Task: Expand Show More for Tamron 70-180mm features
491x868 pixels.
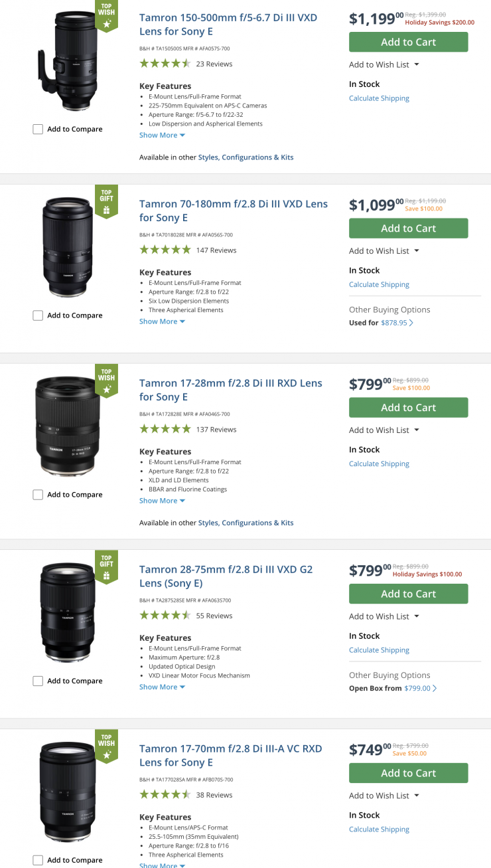Action: pos(162,321)
